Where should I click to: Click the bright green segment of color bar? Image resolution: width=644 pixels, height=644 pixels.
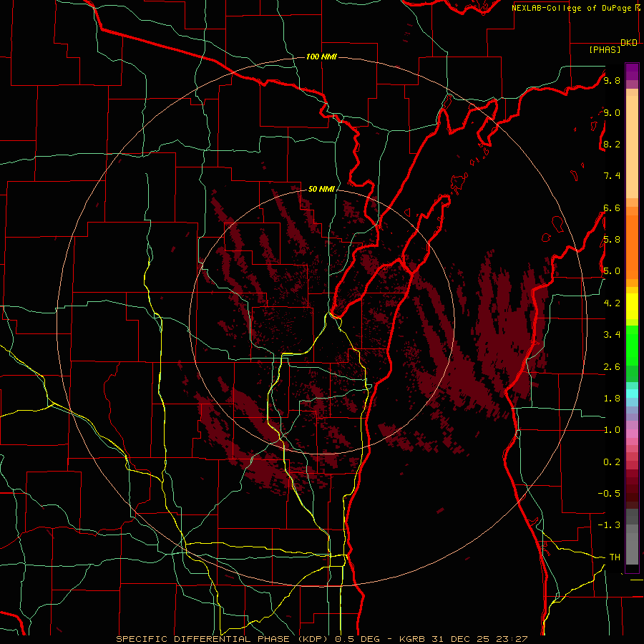pos(632,345)
